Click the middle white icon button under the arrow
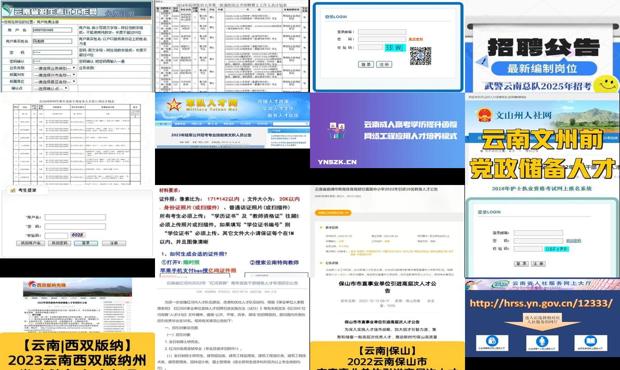Image resolution: width=620 pixels, height=370 pixels. coord(542,342)
